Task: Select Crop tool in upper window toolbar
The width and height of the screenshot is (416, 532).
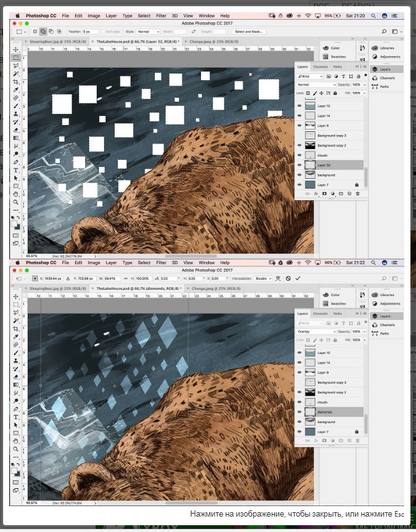Action: click(x=16, y=82)
